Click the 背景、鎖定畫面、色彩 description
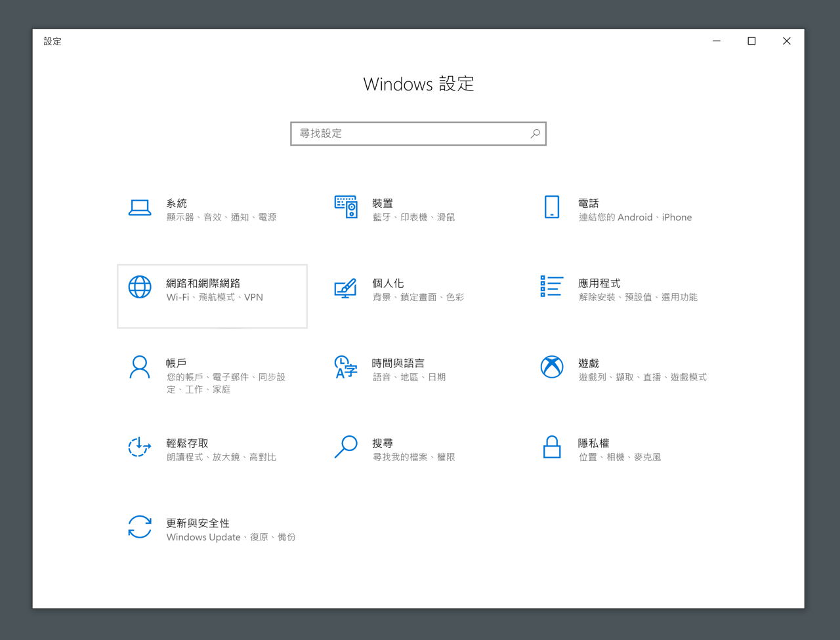Screen dimensions: 840x640 (418, 297)
